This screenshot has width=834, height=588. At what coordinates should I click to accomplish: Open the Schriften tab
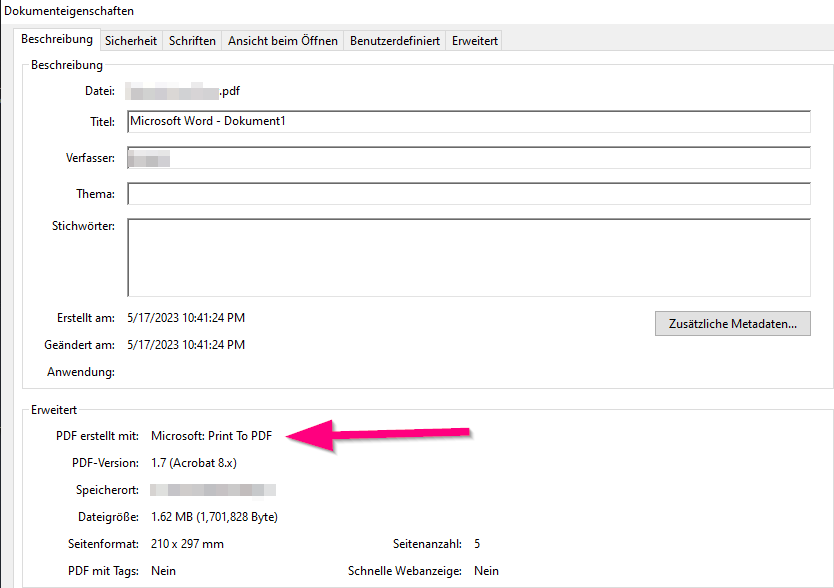tap(192, 41)
